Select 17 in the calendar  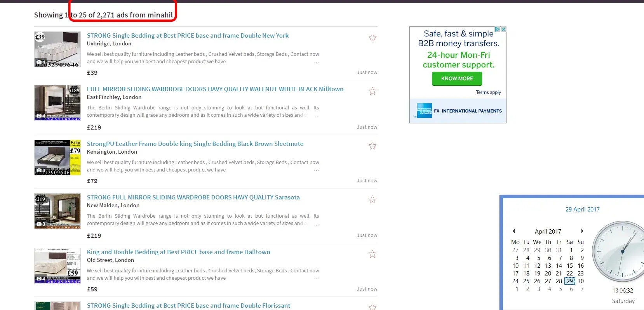(x=515, y=274)
